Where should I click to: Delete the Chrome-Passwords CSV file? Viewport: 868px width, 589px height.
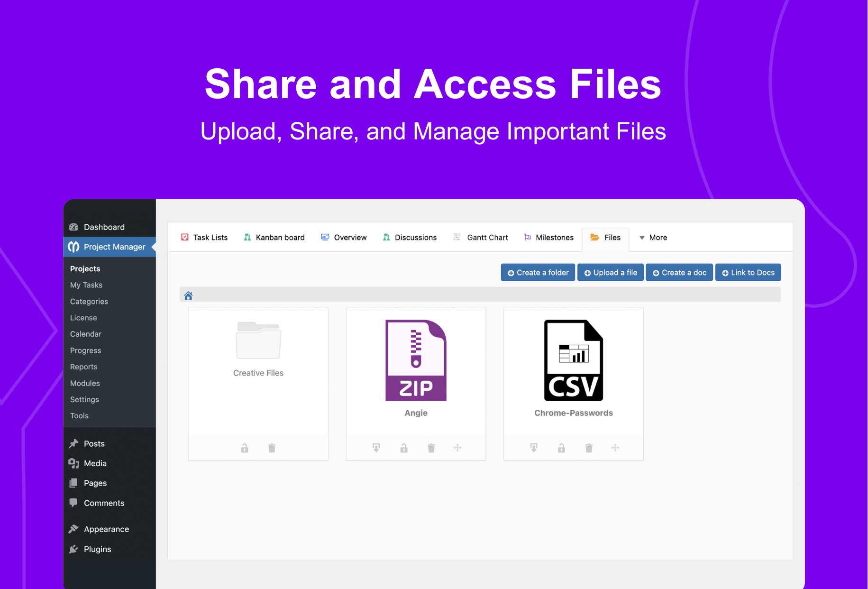(x=589, y=448)
